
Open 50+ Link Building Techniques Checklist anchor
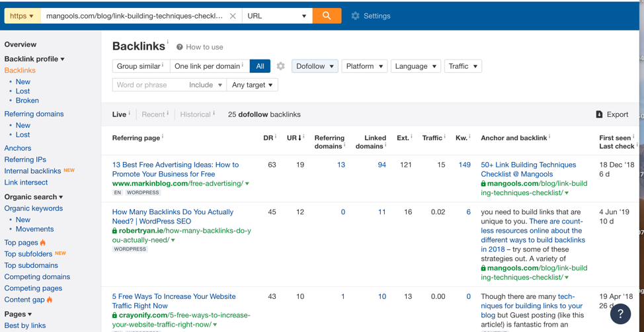[528, 169]
